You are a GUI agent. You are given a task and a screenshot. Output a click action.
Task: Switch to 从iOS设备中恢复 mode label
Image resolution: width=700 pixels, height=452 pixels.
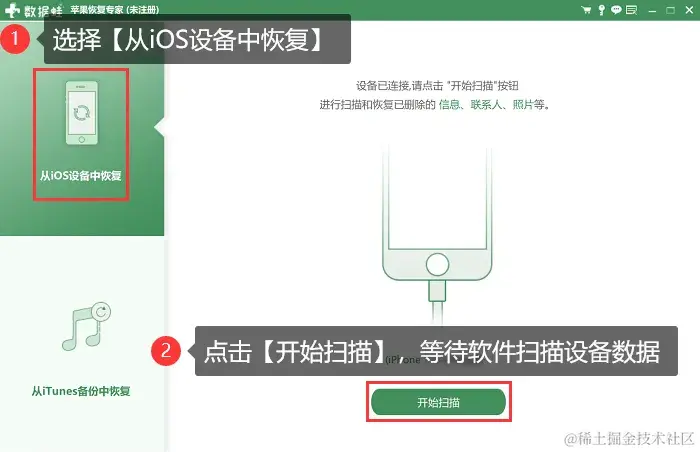81,176
